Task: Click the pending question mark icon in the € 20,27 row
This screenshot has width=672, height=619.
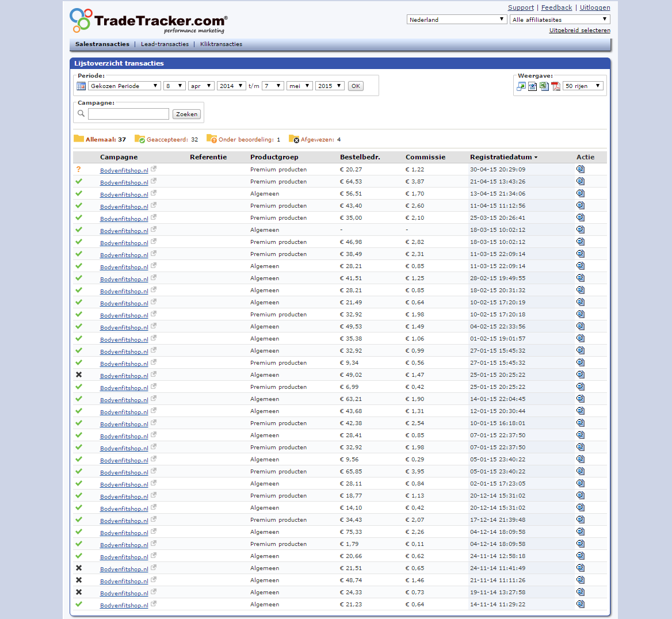Action: click(x=78, y=169)
